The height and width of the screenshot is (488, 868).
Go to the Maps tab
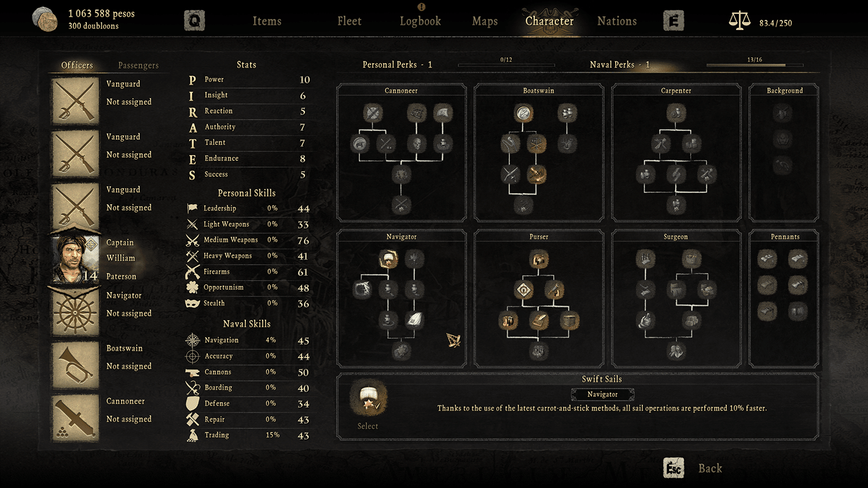[485, 21]
